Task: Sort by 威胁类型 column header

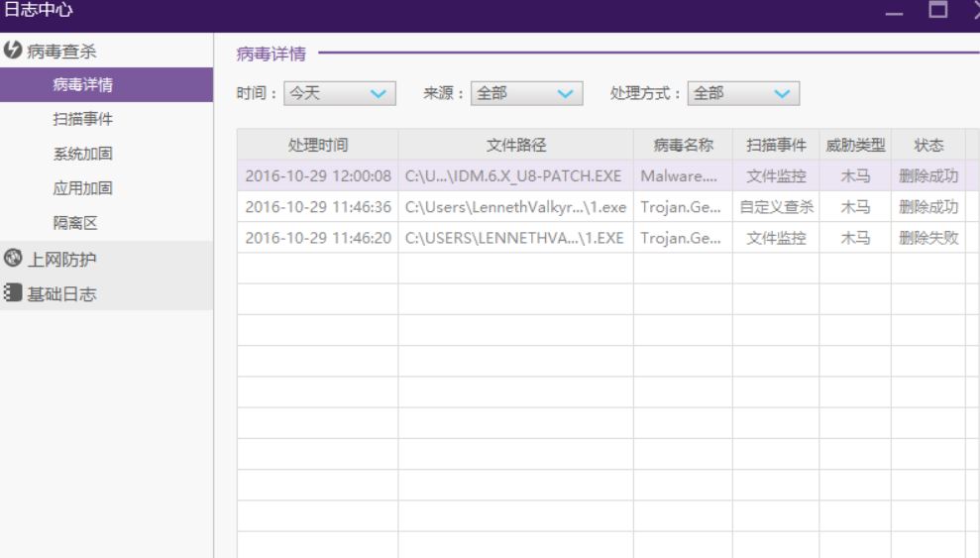Action: point(855,145)
